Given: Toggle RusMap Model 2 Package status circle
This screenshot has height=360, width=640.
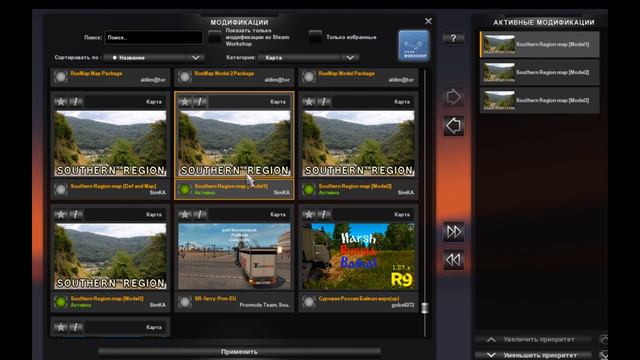Looking at the screenshot, I should pyautogui.click(x=185, y=77).
